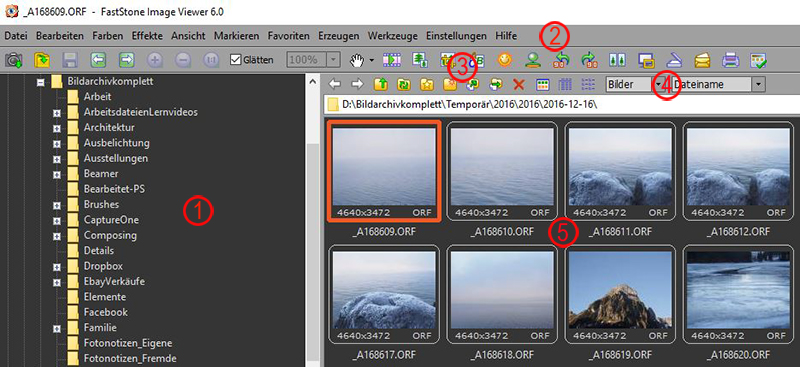Select the Facebook folder

[106, 312]
